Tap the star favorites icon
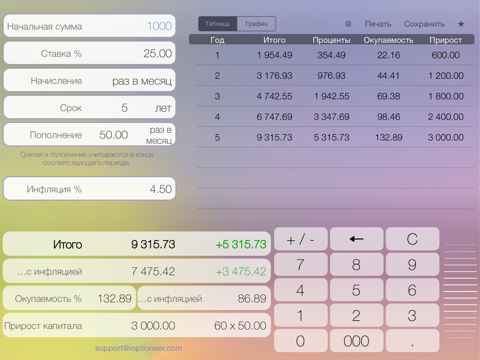Screen dimensions: 480x360 tap(461, 24)
